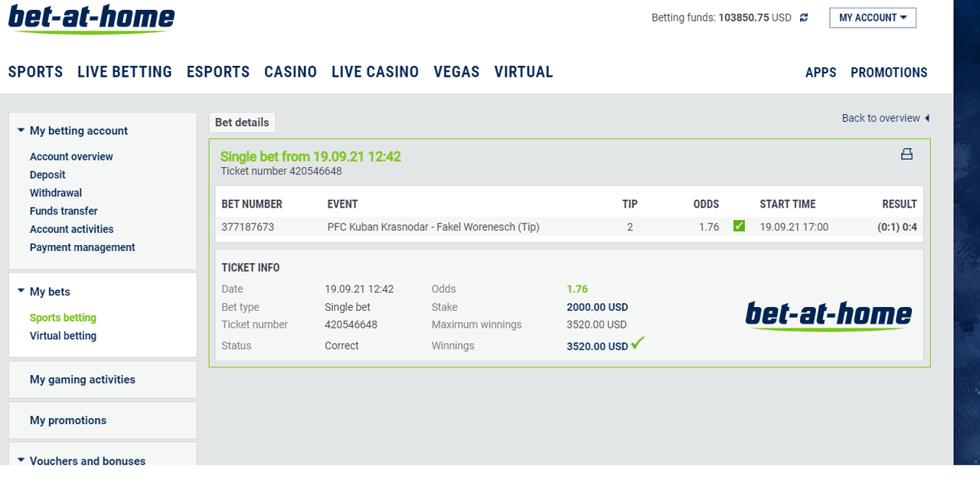Screen dimensions: 980x490
Task: Open My gaming activities panel
Action: (103, 380)
